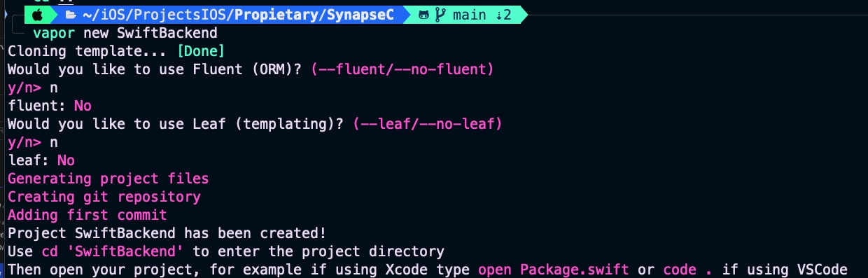Click 'SwiftBackend' in the vapor new command
This screenshot has height=278, width=868.
[167, 33]
